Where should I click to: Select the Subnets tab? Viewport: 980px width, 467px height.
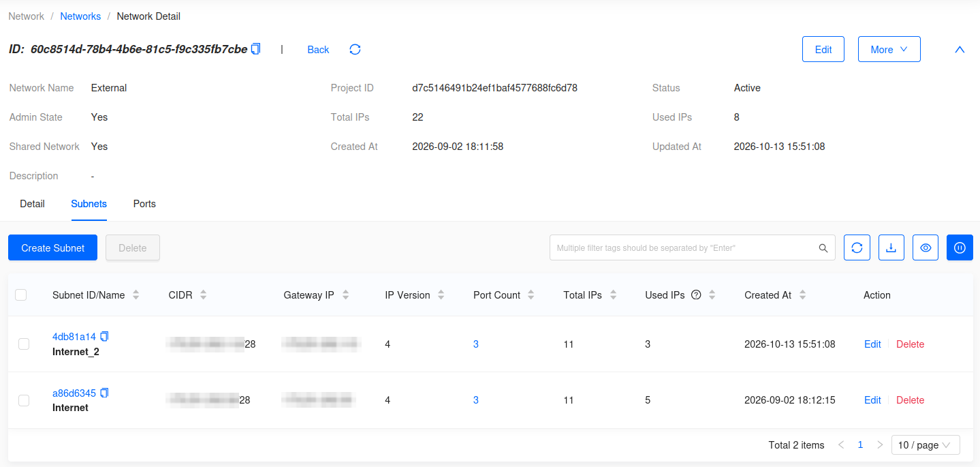(x=89, y=204)
